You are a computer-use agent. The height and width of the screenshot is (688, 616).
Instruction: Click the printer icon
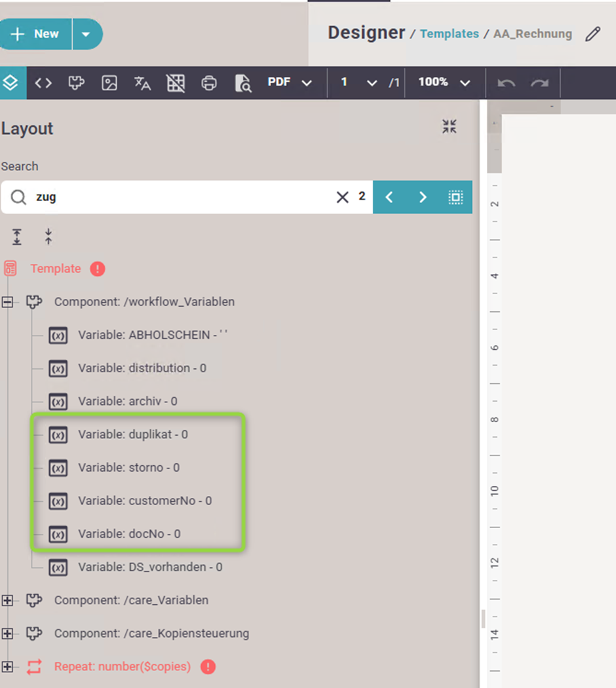[209, 83]
